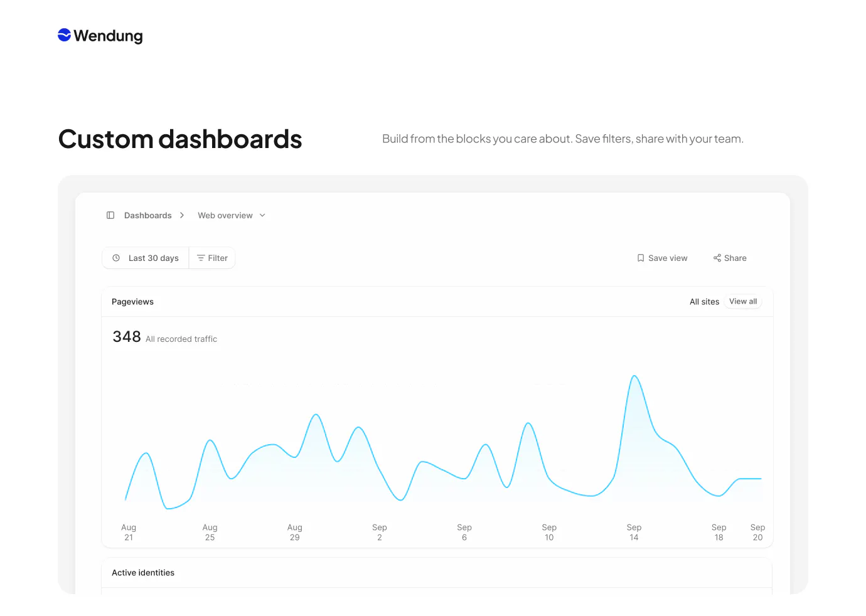Click the breadcrumb chevron after Dashboards
The image size is (866, 616).
click(182, 215)
